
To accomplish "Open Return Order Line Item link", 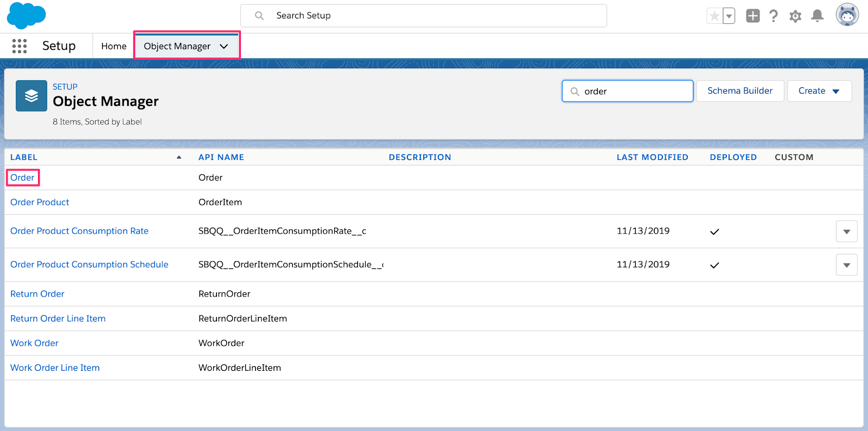I will pos(58,319).
